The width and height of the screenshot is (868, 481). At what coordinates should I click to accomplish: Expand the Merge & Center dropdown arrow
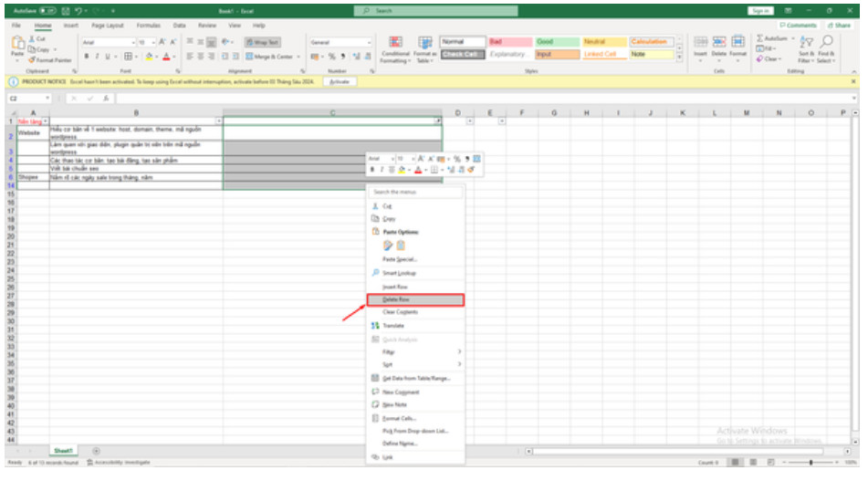300,57
